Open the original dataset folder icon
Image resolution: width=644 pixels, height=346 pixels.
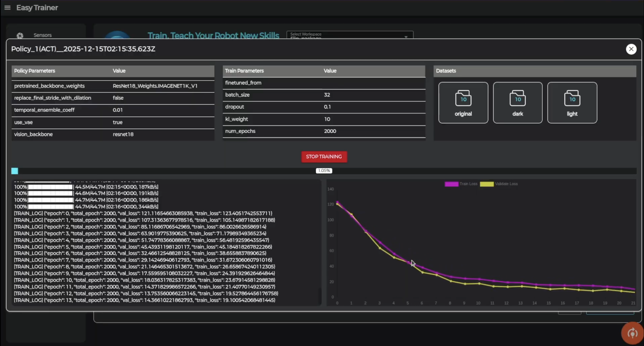tap(463, 98)
